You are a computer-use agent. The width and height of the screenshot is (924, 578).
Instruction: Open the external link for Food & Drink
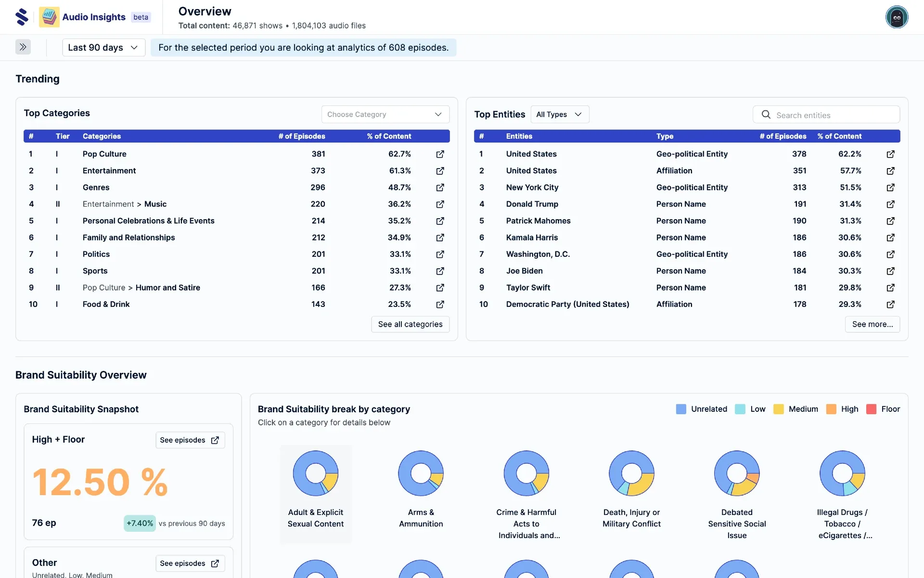(440, 304)
